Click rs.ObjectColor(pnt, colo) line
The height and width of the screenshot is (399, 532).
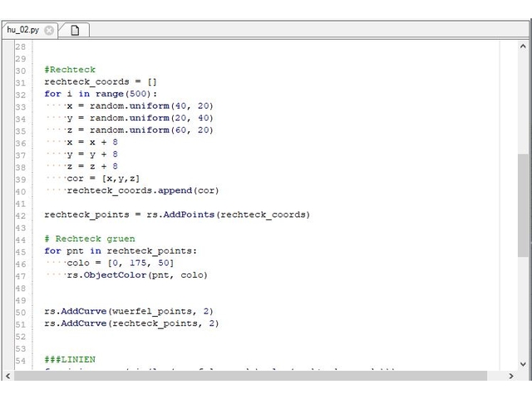[x=137, y=275]
